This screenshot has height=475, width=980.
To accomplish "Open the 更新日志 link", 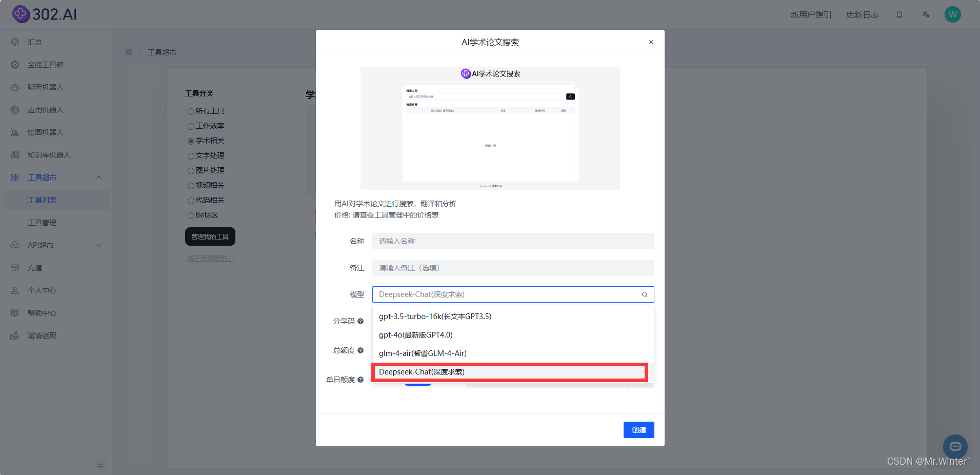I will (x=863, y=14).
